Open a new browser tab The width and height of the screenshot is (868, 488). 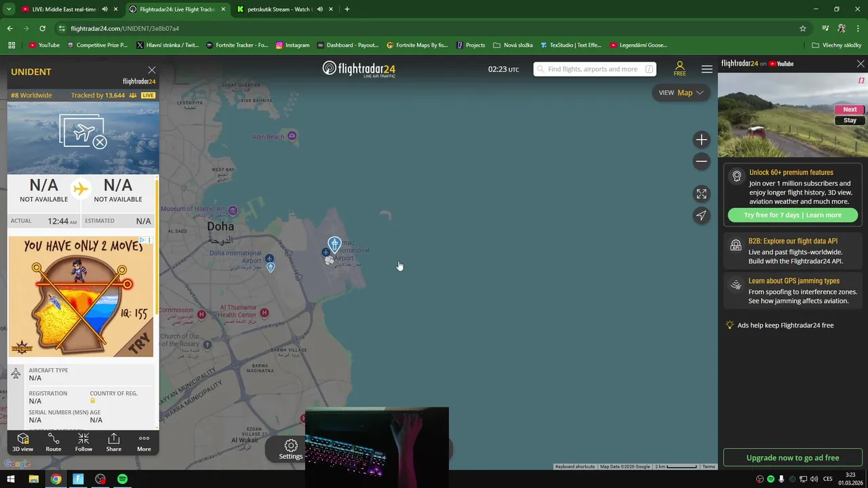pyautogui.click(x=347, y=9)
